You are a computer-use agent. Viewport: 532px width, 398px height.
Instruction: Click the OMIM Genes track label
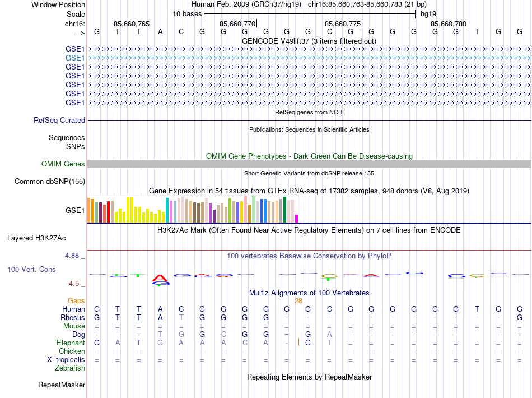pos(63,164)
